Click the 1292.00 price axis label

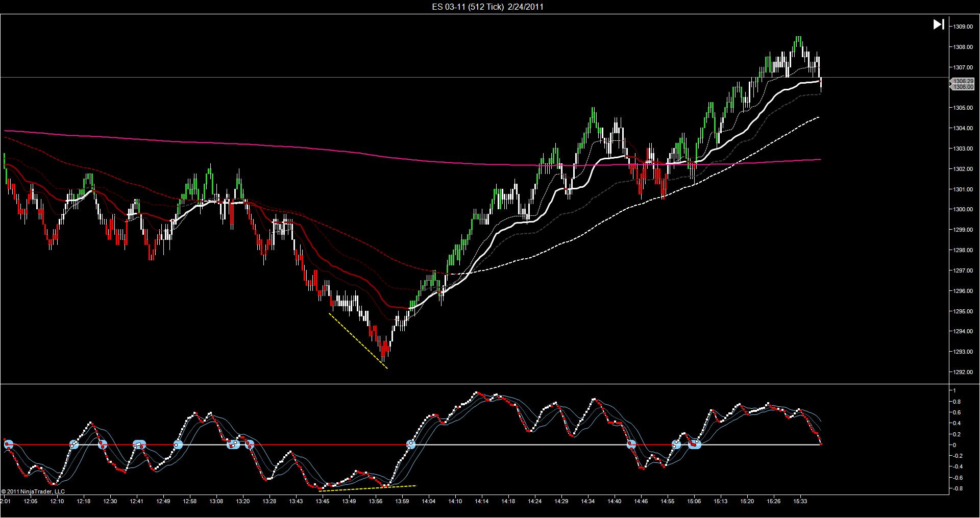coord(963,372)
